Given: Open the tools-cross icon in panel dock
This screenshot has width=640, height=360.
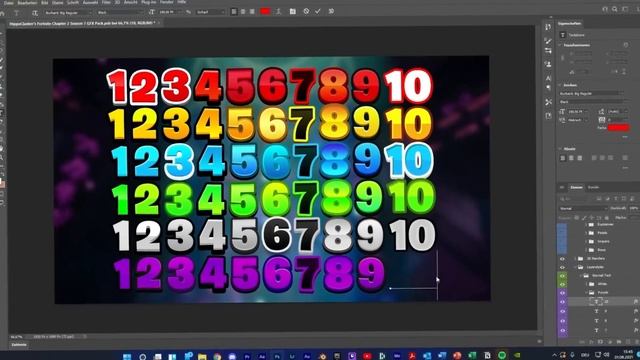Looking at the screenshot, I should point(548,102).
